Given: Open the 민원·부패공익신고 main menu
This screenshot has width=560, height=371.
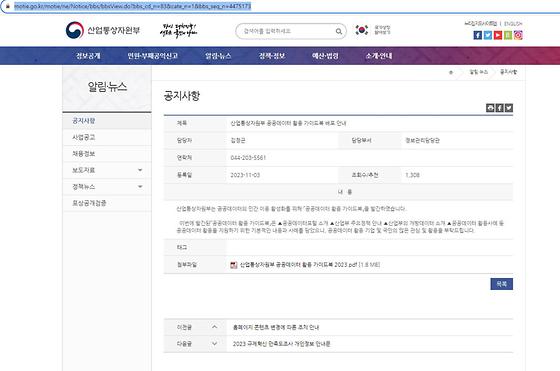Looking at the screenshot, I should click(x=152, y=56).
